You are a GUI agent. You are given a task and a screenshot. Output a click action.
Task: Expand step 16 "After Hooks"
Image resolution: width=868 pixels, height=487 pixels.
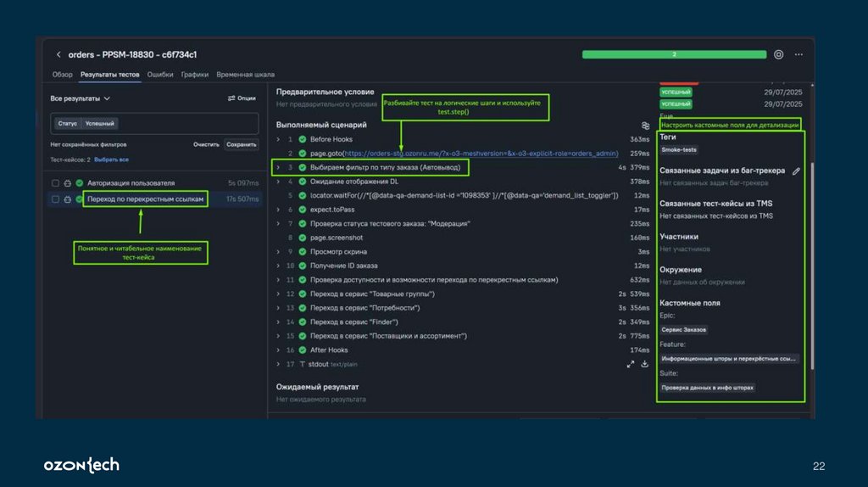(x=278, y=350)
